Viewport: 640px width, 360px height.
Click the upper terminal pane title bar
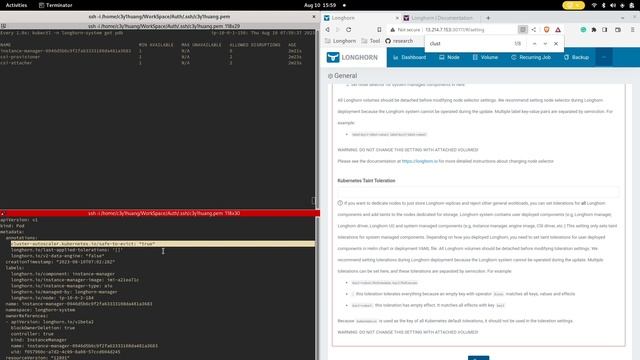pyautogui.click(x=160, y=26)
